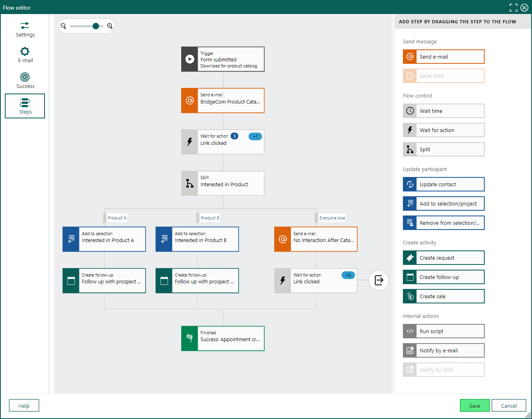Image resolution: width=532 pixels, height=419 pixels.
Task: Open the Success tab in sidebar
Action: pyautogui.click(x=25, y=80)
